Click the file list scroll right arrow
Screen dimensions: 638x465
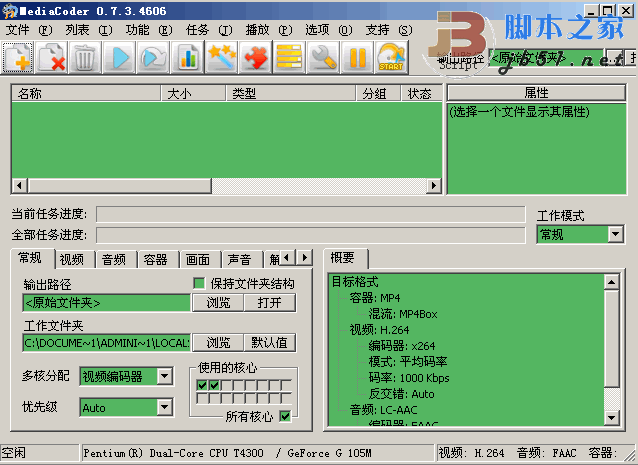pos(434,186)
